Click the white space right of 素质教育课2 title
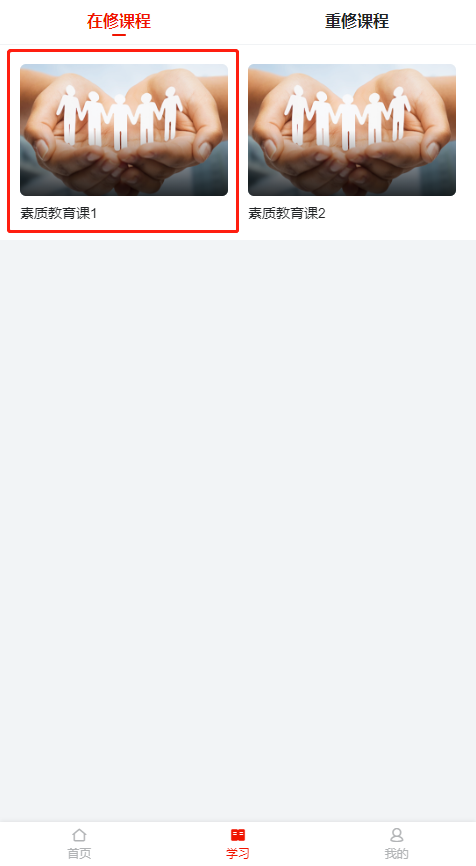The image size is (476, 866). (x=391, y=213)
